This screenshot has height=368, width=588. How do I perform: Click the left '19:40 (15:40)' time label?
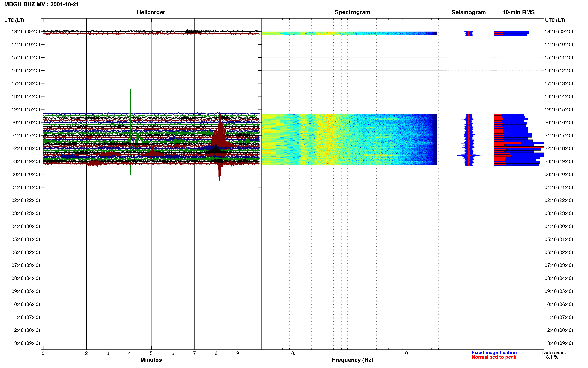click(x=26, y=109)
